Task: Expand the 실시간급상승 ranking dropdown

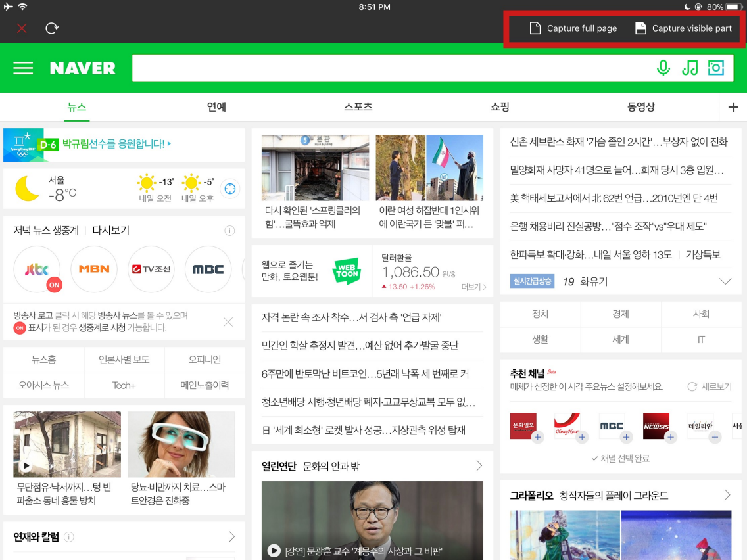Action: coord(725,281)
